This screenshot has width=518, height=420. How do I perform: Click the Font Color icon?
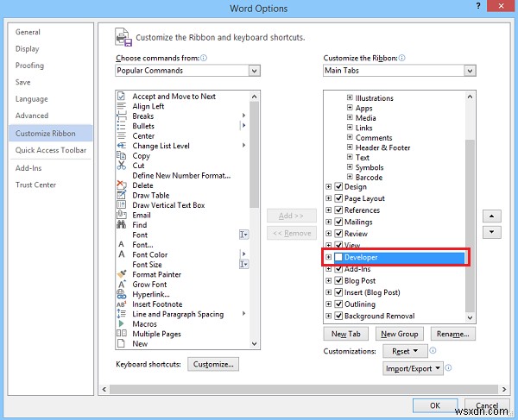(121, 254)
